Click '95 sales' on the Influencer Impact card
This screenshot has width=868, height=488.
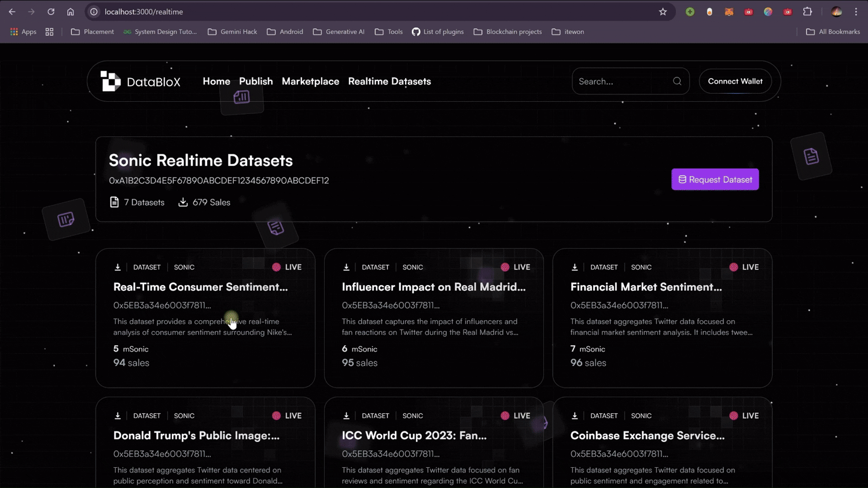pyautogui.click(x=360, y=363)
